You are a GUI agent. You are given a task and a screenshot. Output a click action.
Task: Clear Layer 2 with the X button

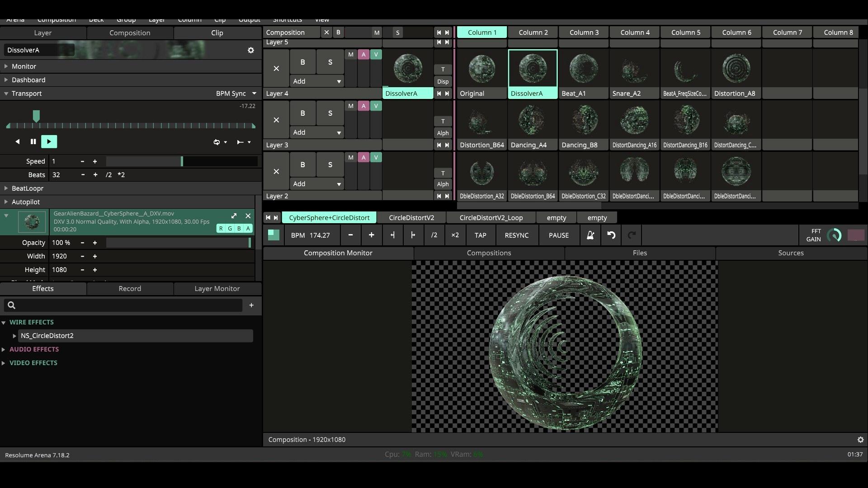pos(276,172)
